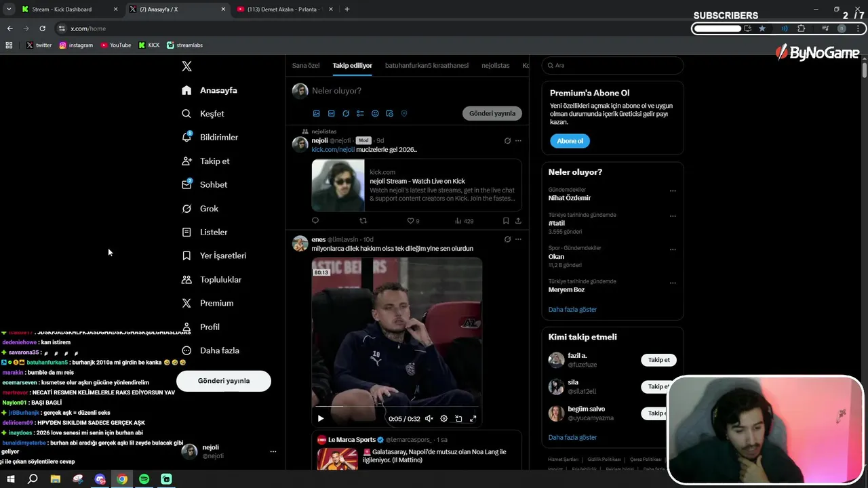The image size is (868, 488).
Task: Open account menu dots next to nejoli
Action: click(273, 451)
